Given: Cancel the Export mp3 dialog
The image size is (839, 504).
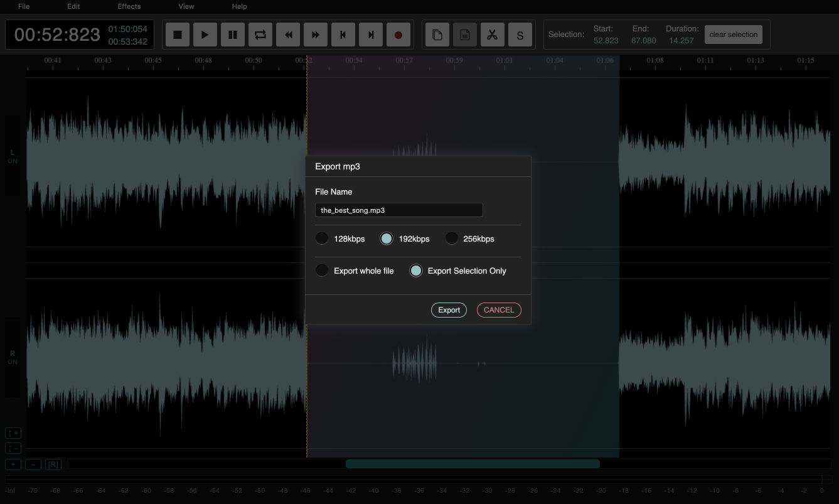Looking at the screenshot, I should [499, 310].
